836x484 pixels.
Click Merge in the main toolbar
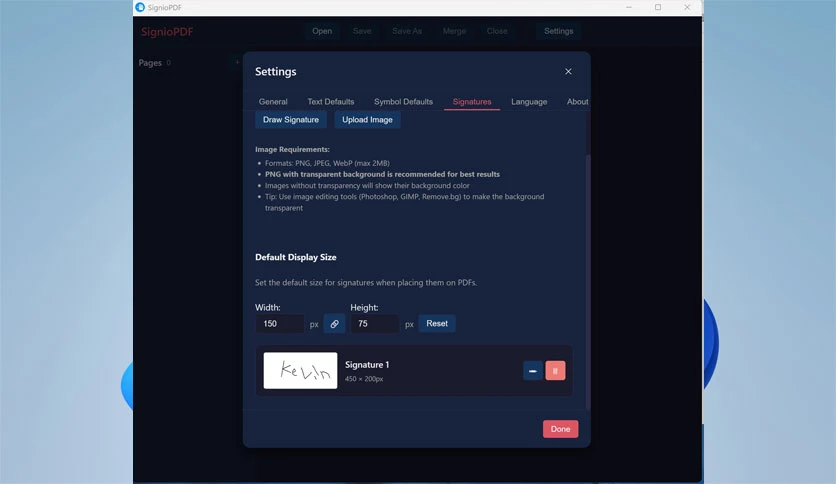click(x=454, y=31)
